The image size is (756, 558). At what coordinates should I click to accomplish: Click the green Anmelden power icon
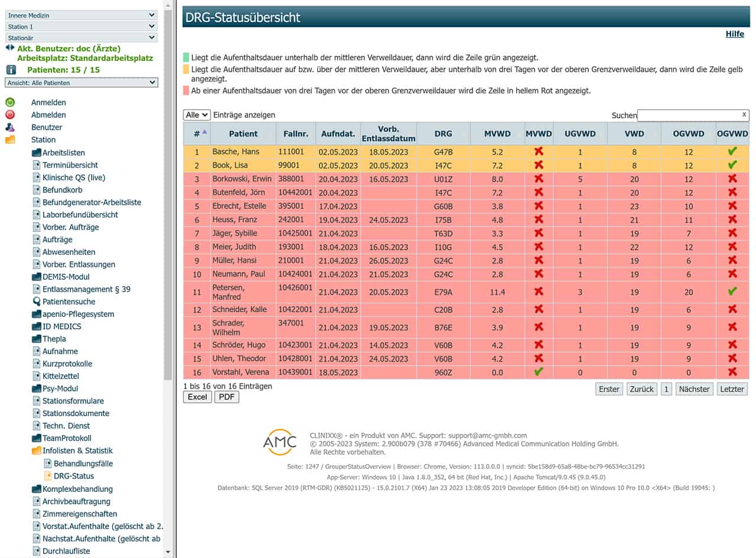10,102
